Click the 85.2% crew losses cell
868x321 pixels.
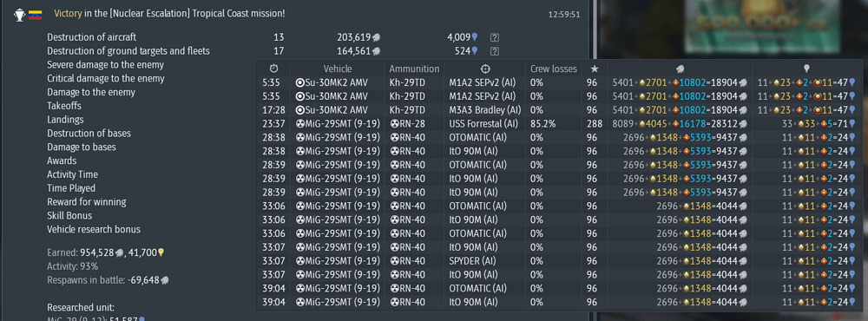tap(542, 124)
